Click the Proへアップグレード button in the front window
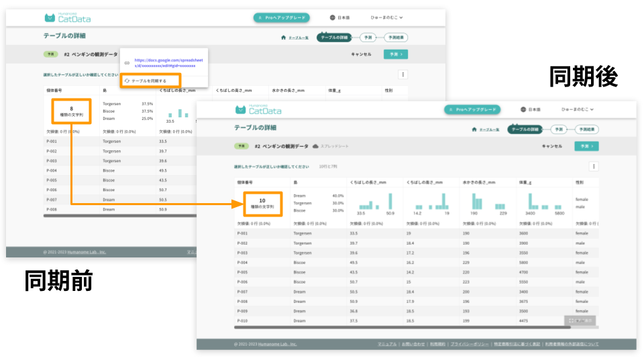 (472, 109)
